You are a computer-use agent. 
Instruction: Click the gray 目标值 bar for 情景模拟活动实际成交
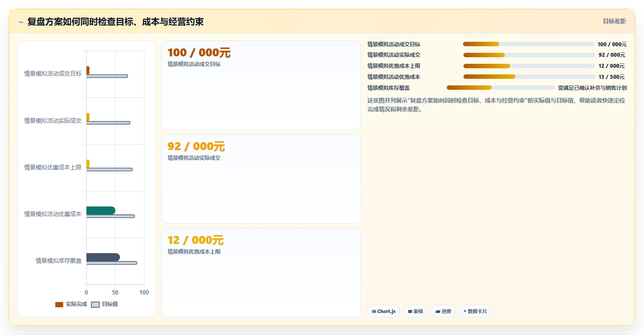(x=108, y=123)
